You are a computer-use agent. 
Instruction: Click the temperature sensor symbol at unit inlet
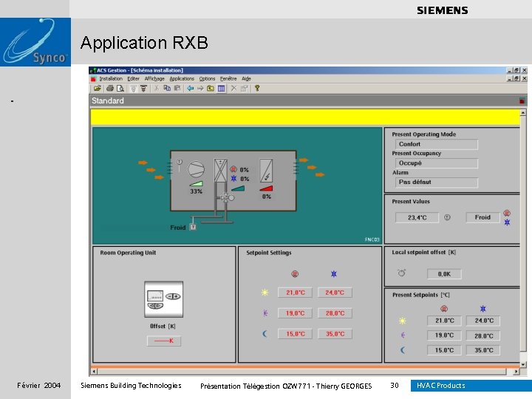click(x=180, y=165)
